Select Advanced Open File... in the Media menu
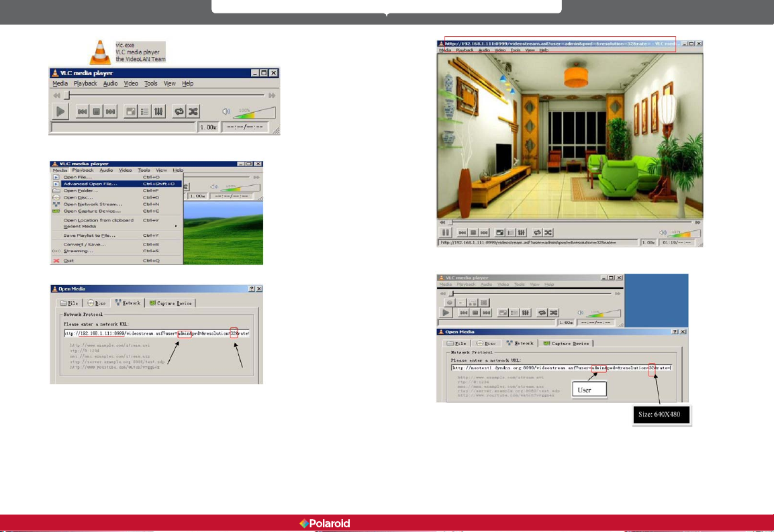The height and width of the screenshot is (532, 774). (117, 184)
